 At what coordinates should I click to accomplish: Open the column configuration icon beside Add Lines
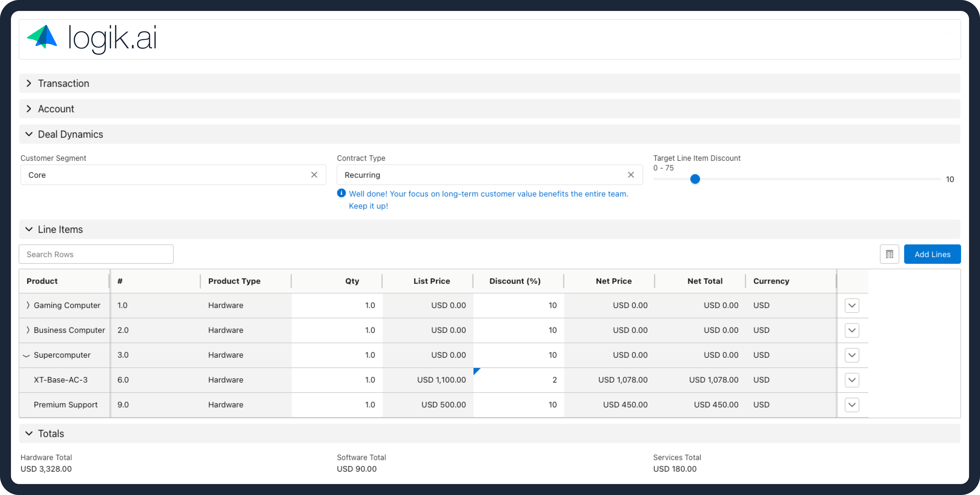click(x=889, y=254)
